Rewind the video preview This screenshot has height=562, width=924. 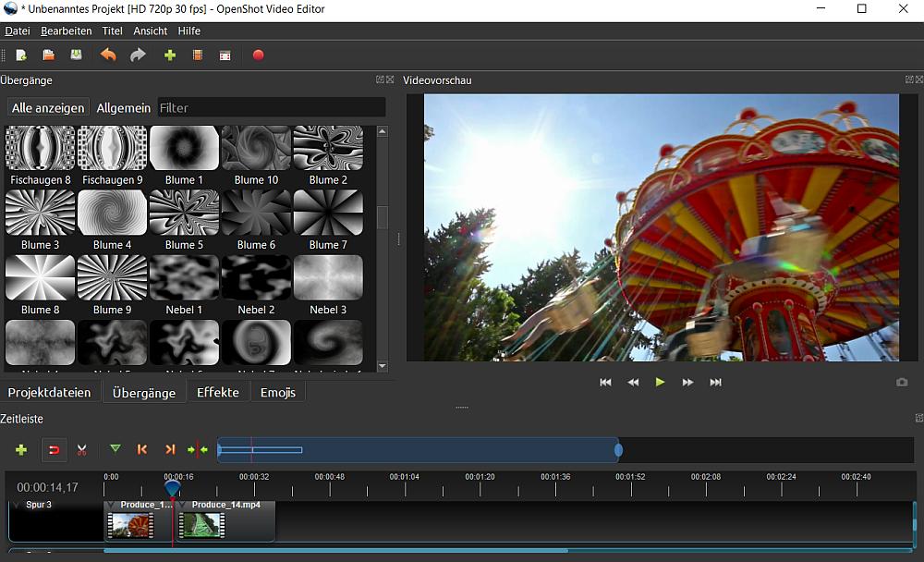[x=633, y=382]
